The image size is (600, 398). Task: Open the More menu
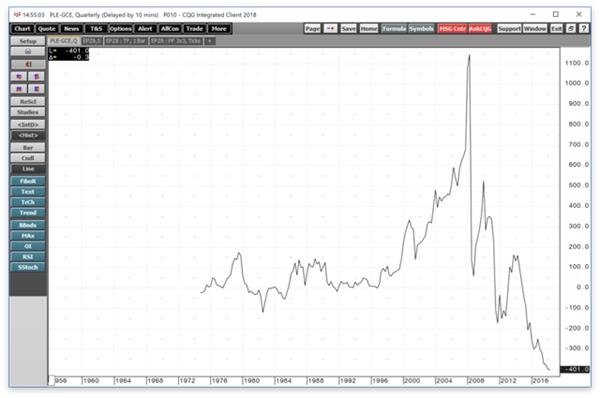coord(219,29)
